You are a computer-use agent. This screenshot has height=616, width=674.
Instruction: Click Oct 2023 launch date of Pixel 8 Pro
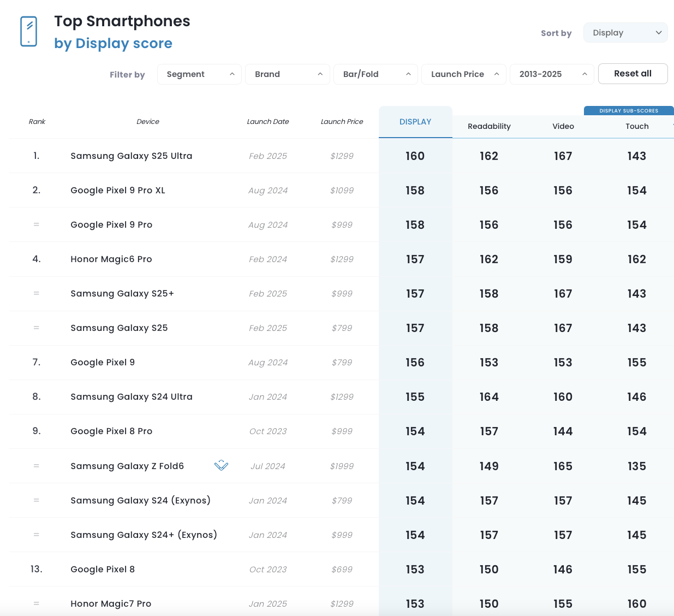click(x=268, y=431)
